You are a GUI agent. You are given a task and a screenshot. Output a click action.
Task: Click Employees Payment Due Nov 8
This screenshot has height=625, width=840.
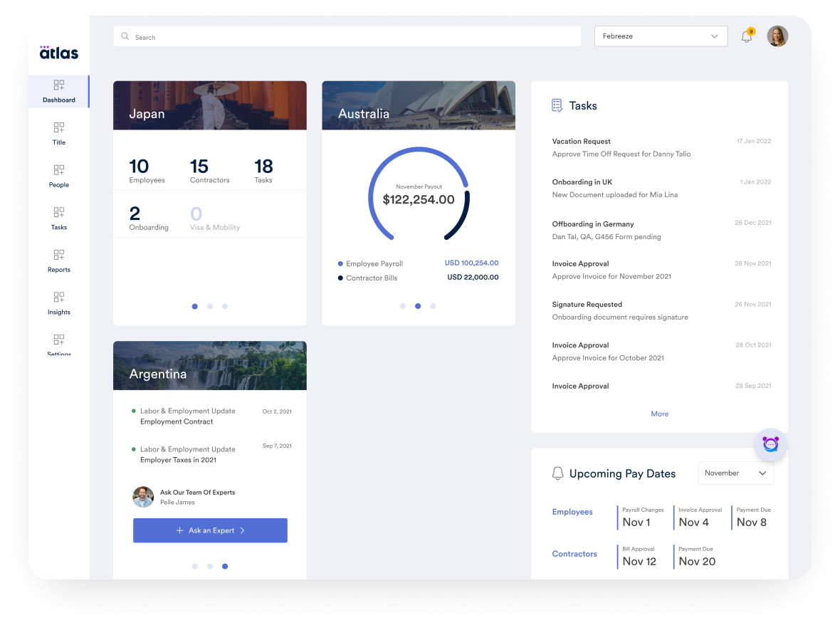point(752,518)
